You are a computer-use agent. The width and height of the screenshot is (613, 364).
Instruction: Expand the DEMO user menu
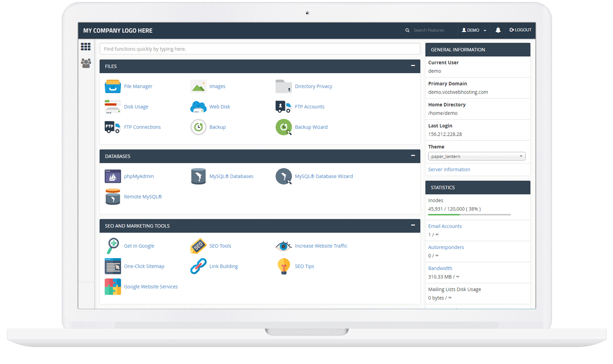(474, 30)
